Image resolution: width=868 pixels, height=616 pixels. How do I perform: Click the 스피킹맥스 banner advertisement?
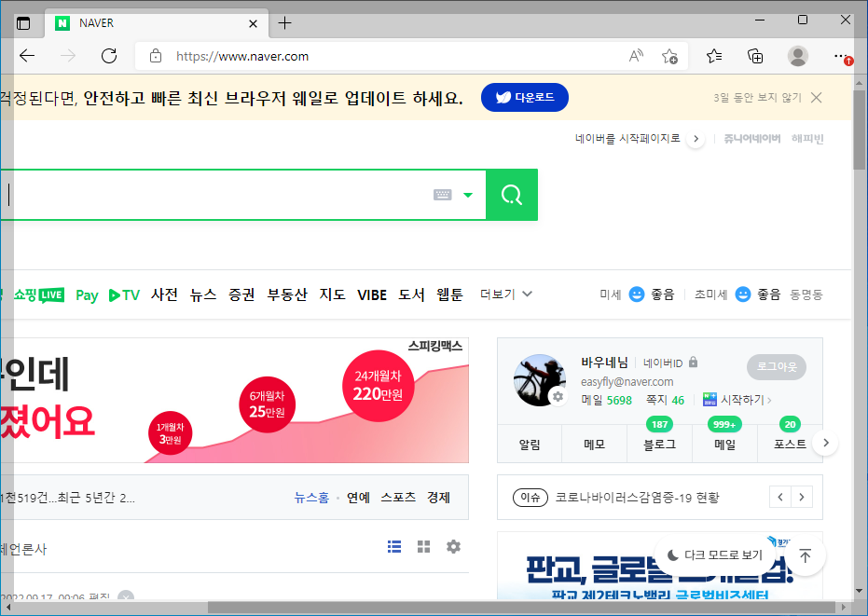click(234, 400)
